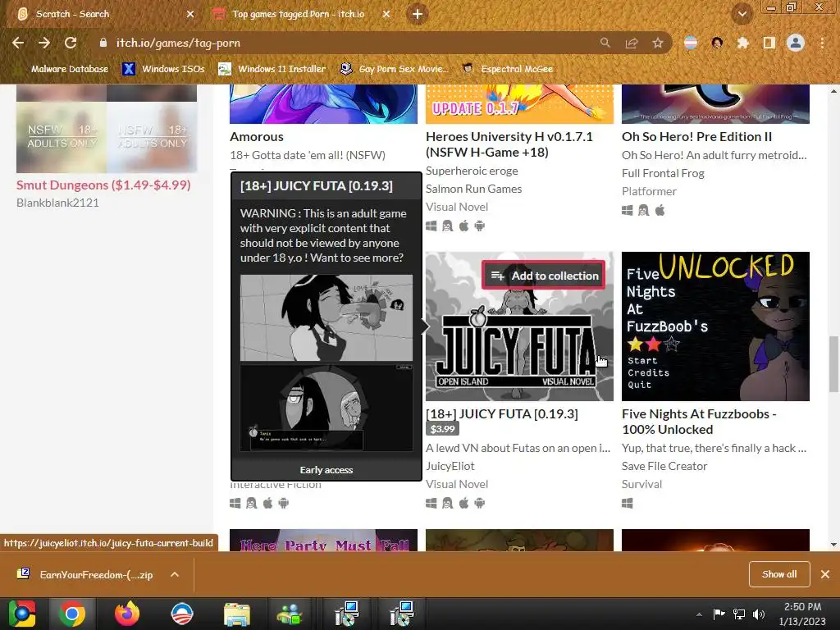Launch Firefox from the taskbar
The height and width of the screenshot is (630, 840).
[x=127, y=614]
